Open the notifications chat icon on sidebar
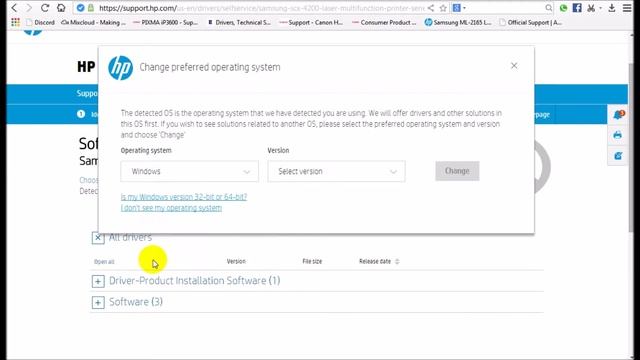 tap(618, 115)
